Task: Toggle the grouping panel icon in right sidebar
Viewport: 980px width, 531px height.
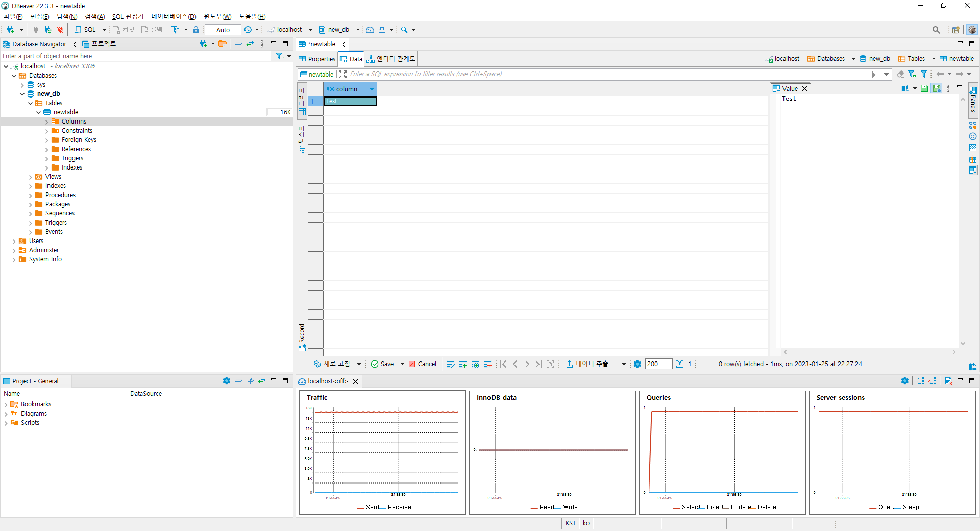Action: click(x=973, y=159)
